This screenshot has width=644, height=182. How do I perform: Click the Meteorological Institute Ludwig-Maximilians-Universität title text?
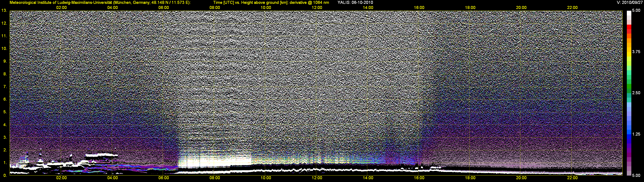point(100,3)
